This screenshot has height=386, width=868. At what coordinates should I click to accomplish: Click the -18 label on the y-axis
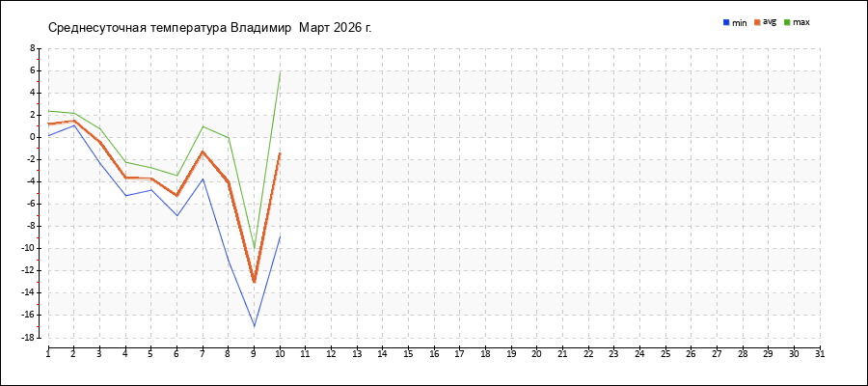[x=29, y=338]
